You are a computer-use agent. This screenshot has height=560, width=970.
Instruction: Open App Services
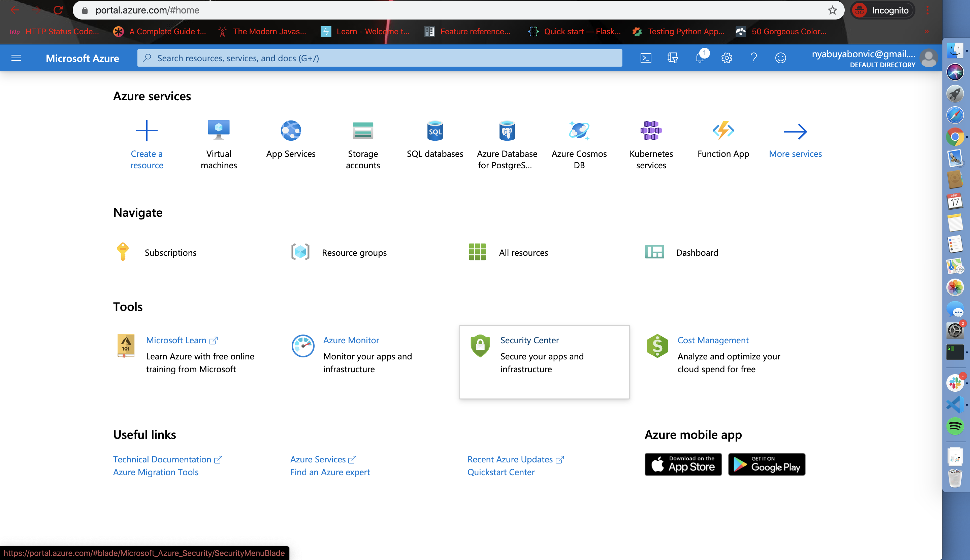coord(291,139)
